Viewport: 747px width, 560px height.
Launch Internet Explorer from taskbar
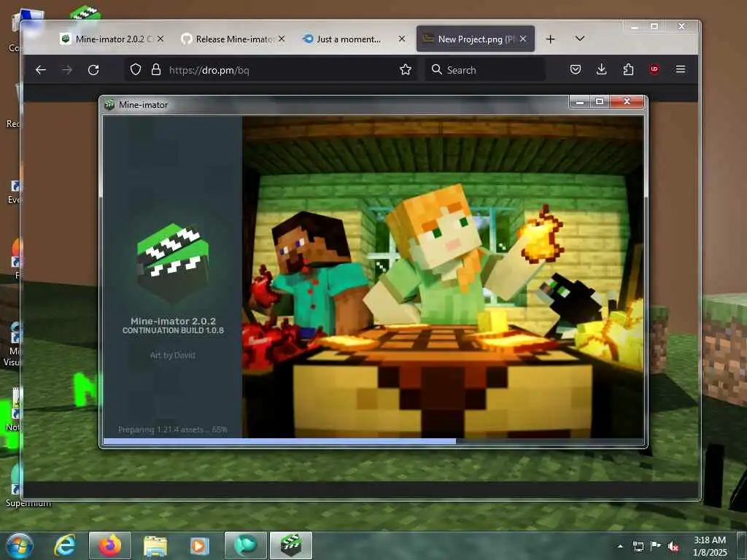64,545
